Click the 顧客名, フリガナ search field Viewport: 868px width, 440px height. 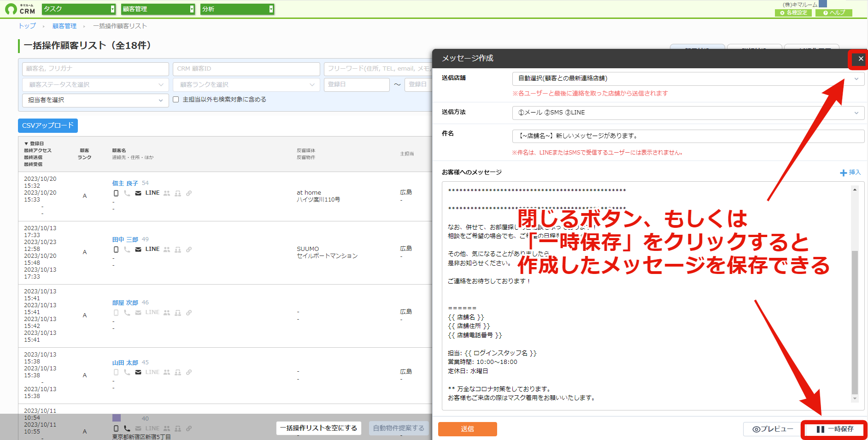[x=95, y=69]
